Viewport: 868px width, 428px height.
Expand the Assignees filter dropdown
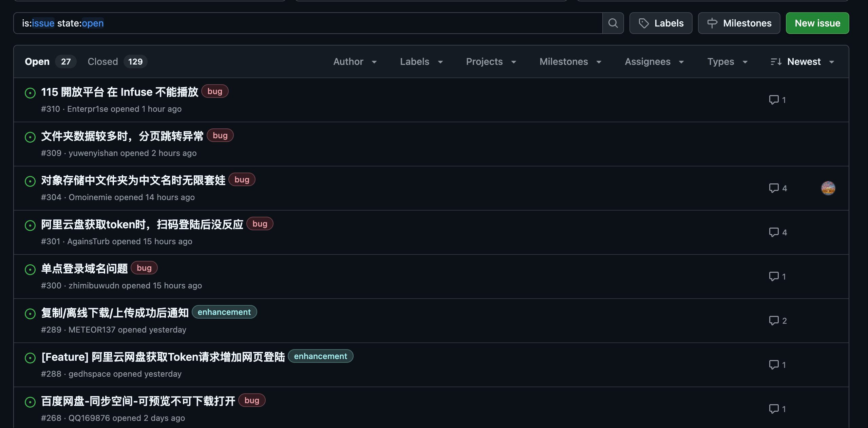654,62
